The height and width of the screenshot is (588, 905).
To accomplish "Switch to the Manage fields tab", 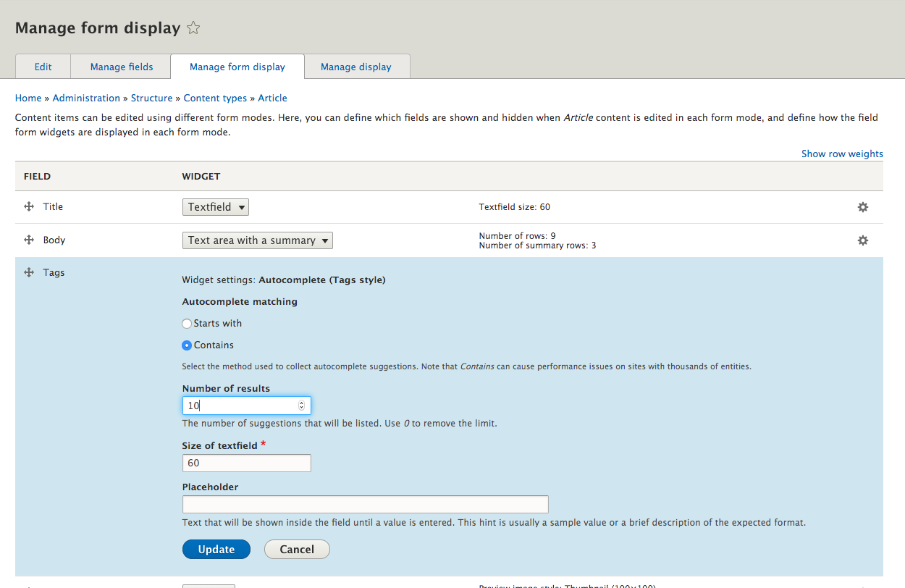I will point(120,66).
